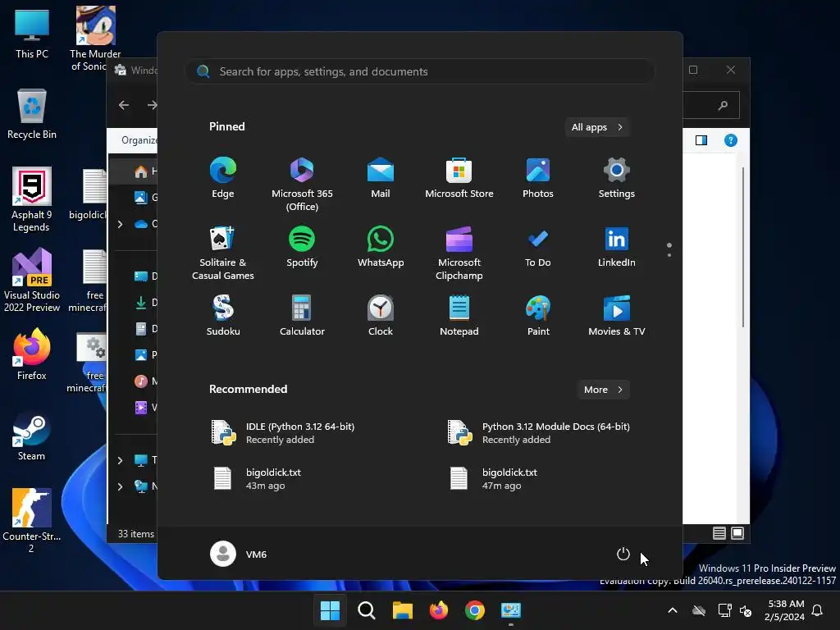
Task: Click the muted volume tray icon
Action: tap(745, 610)
